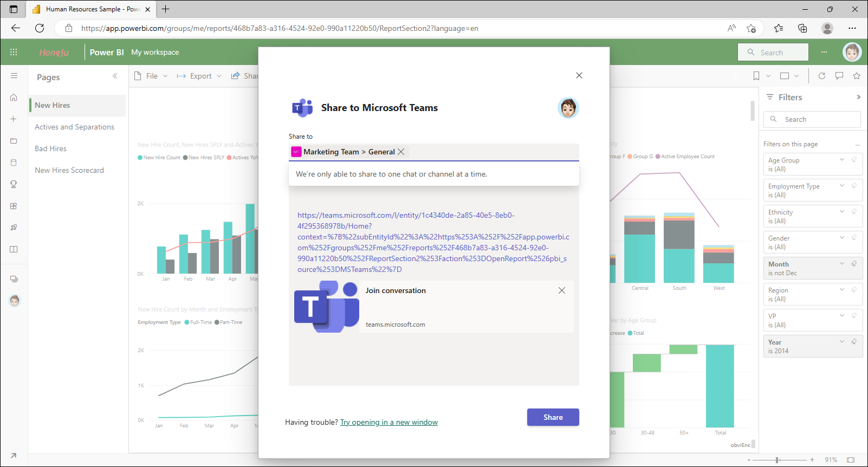Clear the Month filter eraser icon
Viewport: 868px width, 467px height.
point(854,264)
